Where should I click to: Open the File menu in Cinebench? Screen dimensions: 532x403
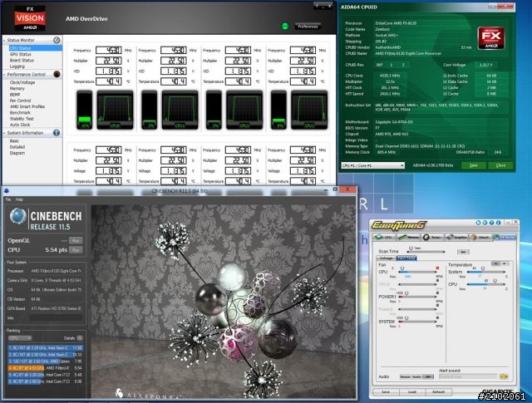pos(8,199)
